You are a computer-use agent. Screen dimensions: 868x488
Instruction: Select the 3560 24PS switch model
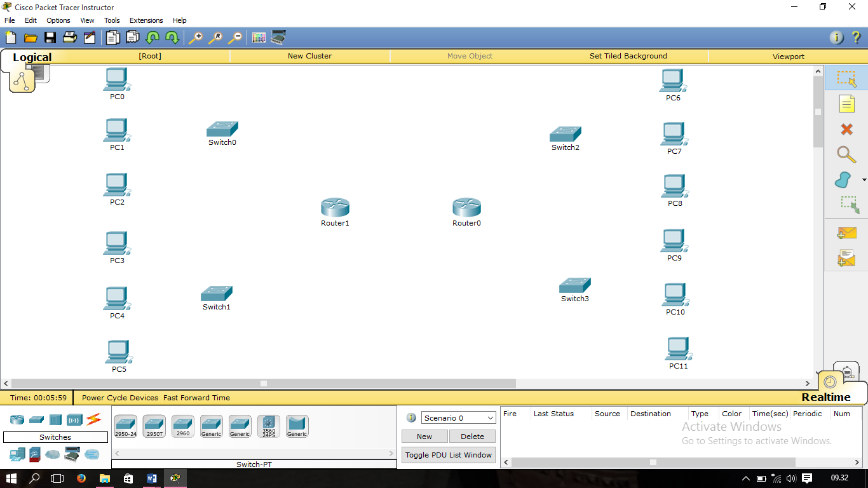(268, 426)
